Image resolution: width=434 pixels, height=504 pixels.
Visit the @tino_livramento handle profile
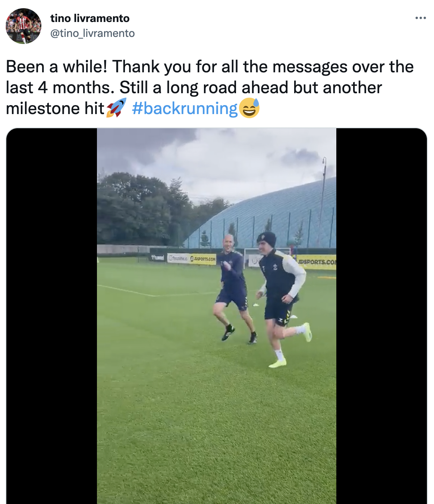click(x=92, y=34)
